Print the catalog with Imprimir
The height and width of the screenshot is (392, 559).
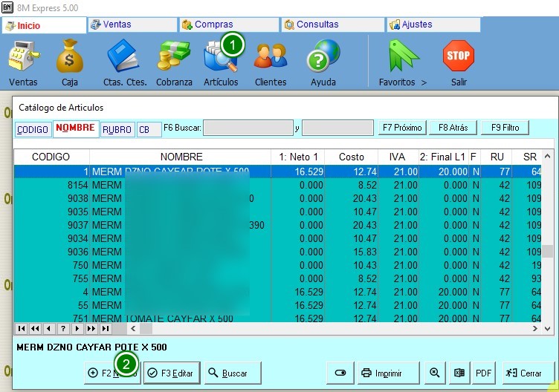coord(388,373)
